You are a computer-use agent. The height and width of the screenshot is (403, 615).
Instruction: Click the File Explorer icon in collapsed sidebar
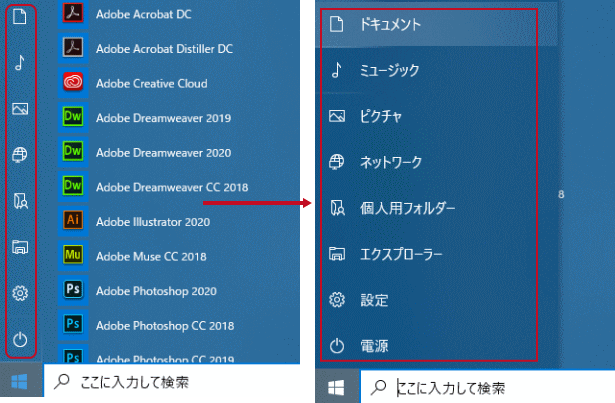point(20,247)
